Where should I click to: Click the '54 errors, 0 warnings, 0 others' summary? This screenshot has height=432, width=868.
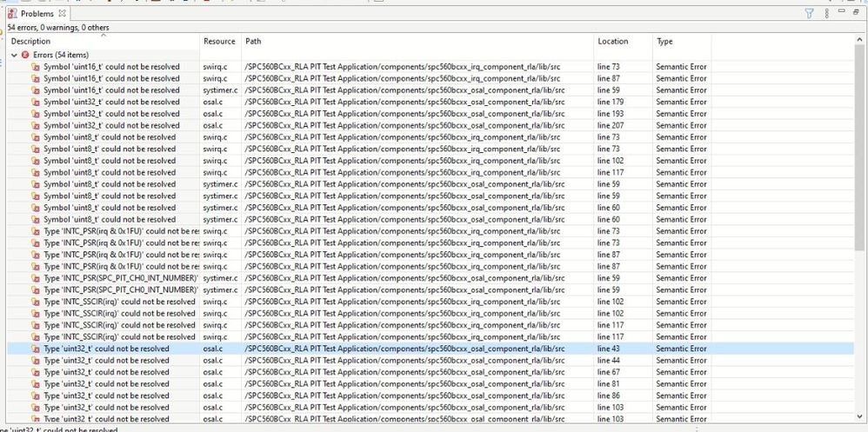(58, 27)
